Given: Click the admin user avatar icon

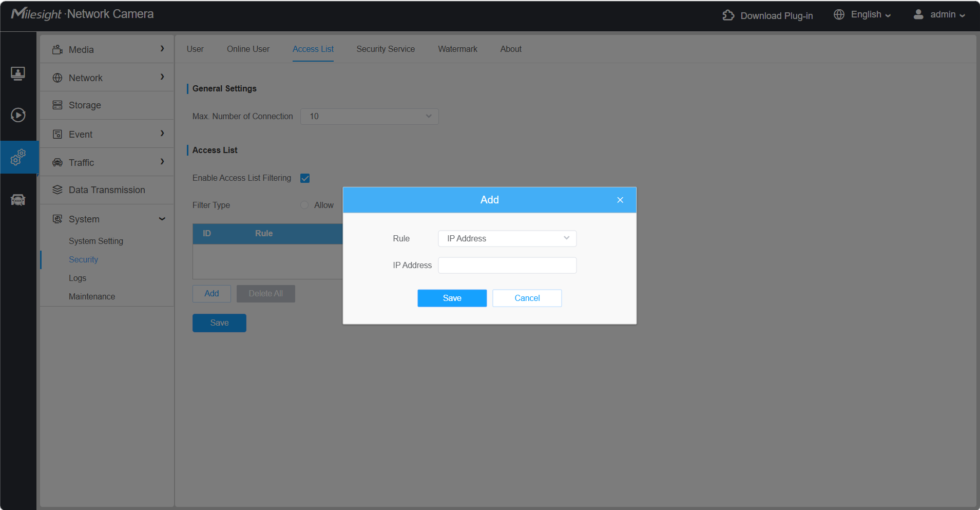Looking at the screenshot, I should [x=918, y=14].
